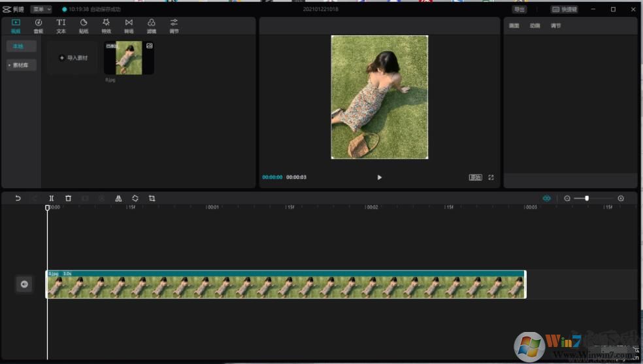The width and height of the screenshot is (643, 364).
Task: Click the delete trash icon in timeline toolbar
Action: coord(68,198)
